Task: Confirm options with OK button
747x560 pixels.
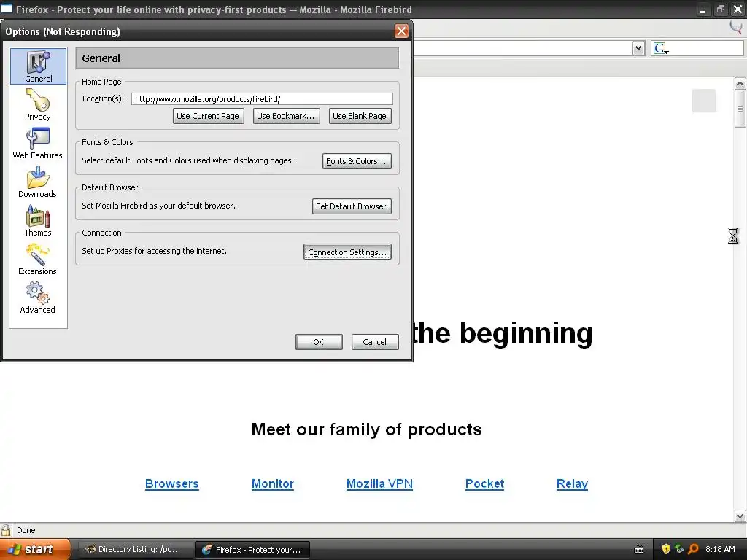Action: click(319, 342)
